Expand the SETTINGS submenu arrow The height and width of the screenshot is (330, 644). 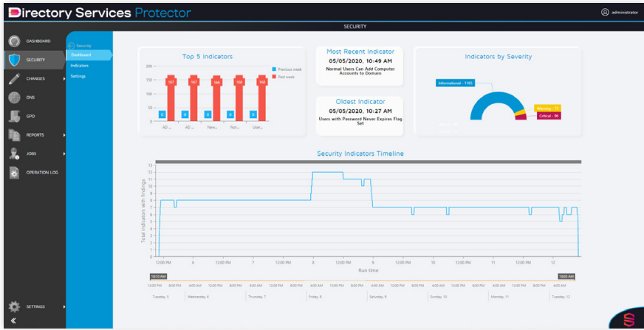pos(64,306)
